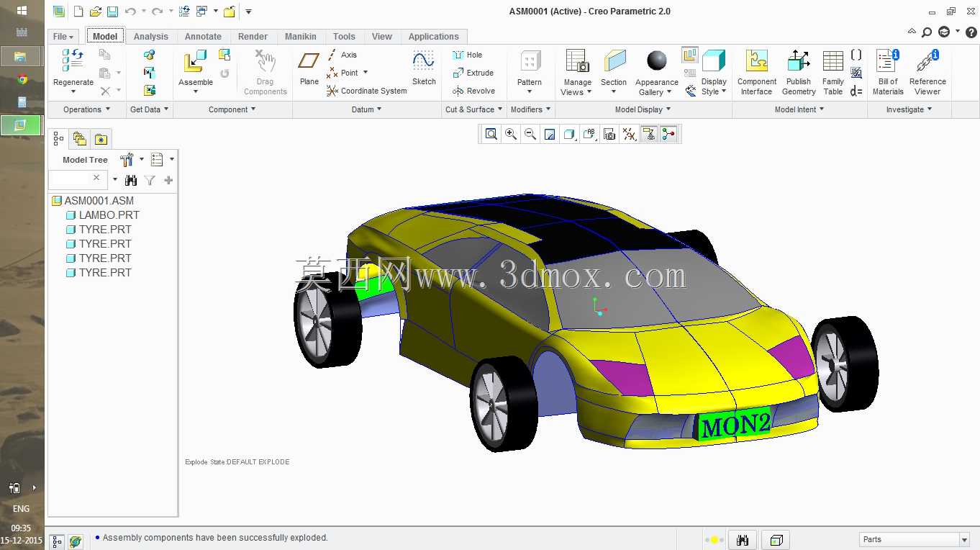The width and height of the screenshot is (980, 550).
Task: Expand the Cut & Surface group
Action: [x=473, y=109]
